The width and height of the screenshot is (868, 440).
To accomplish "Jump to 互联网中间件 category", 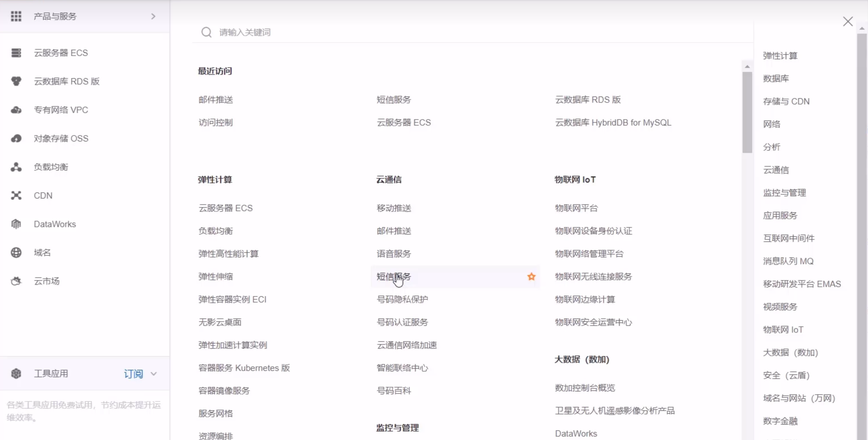I will click(789, 238).
